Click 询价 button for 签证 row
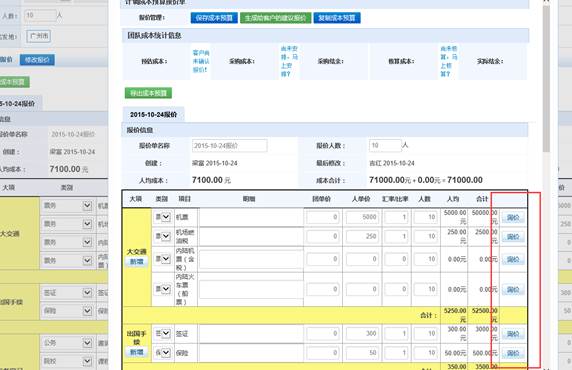The height and width of the screenshot is (370, 572). [x=513, y=334]
